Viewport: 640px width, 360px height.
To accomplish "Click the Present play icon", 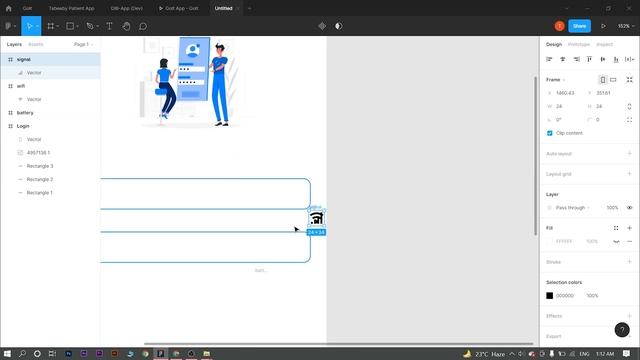I will coord(603,26).
